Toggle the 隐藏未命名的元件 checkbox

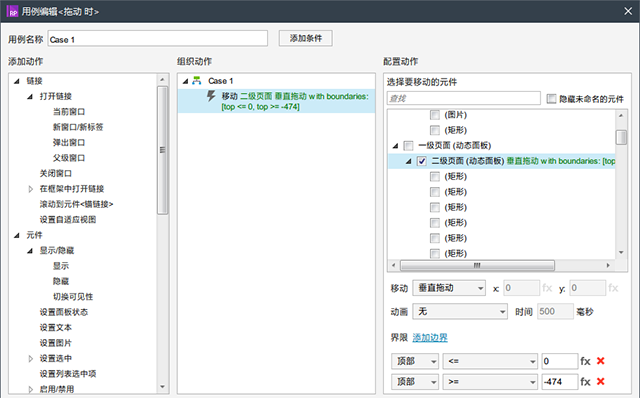[551, 99]
